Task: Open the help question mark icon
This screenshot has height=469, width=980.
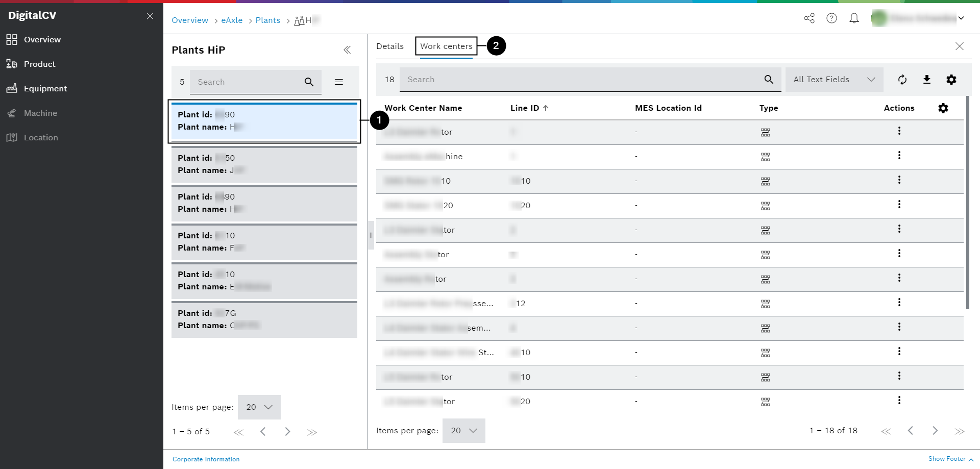Action: pos(831,18)
